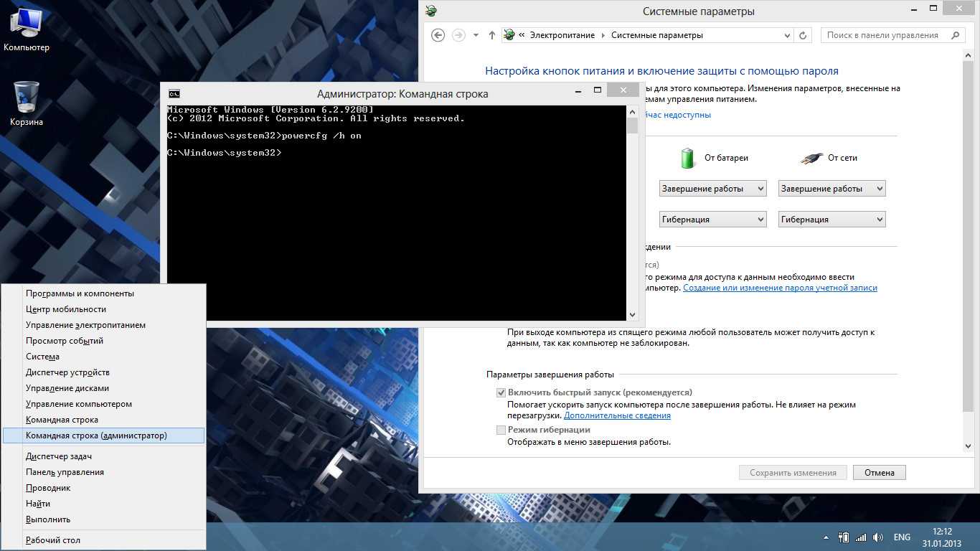
Task: Enable the Режим гибернации checkbox
Action: [501, 430]
